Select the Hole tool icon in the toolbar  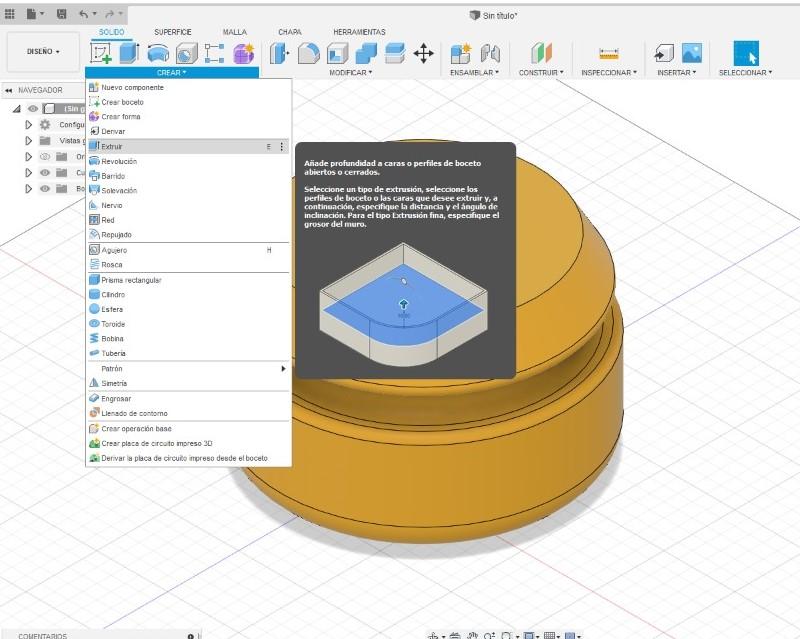pos(187,53)
